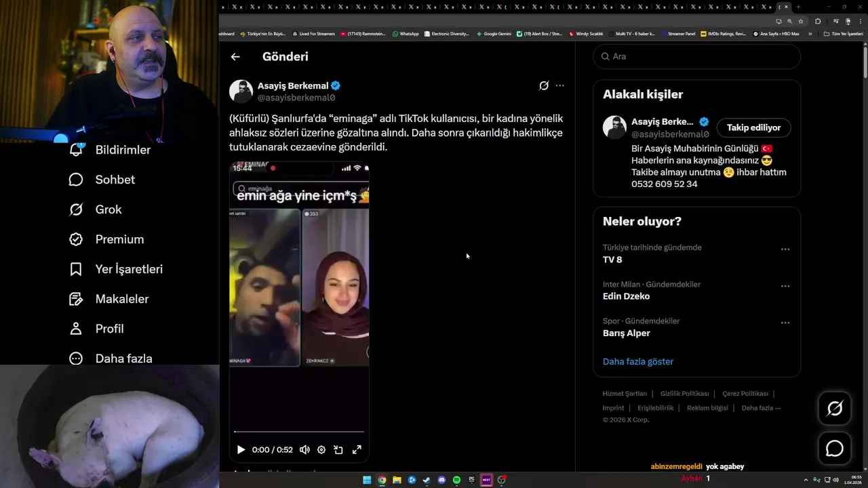Open Bildirimler notifications from the sidebar
This screenshot has width=868, height=488.
(110, 150)
